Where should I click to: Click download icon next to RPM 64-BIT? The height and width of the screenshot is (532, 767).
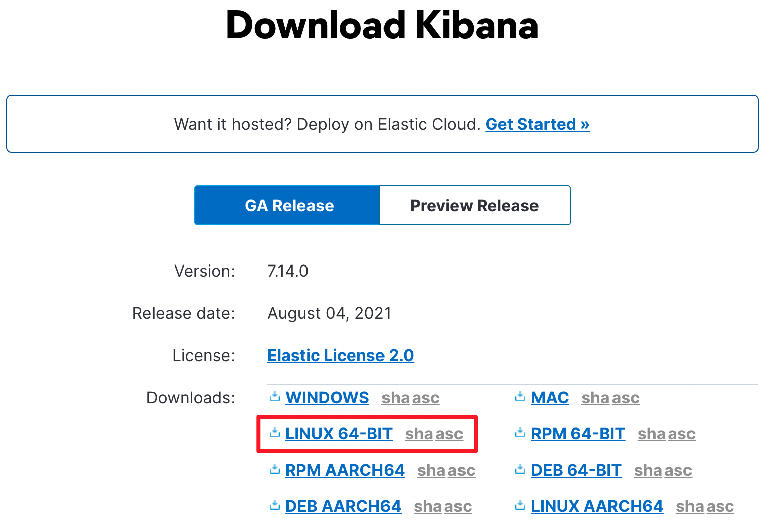click(x=520, y=433)
